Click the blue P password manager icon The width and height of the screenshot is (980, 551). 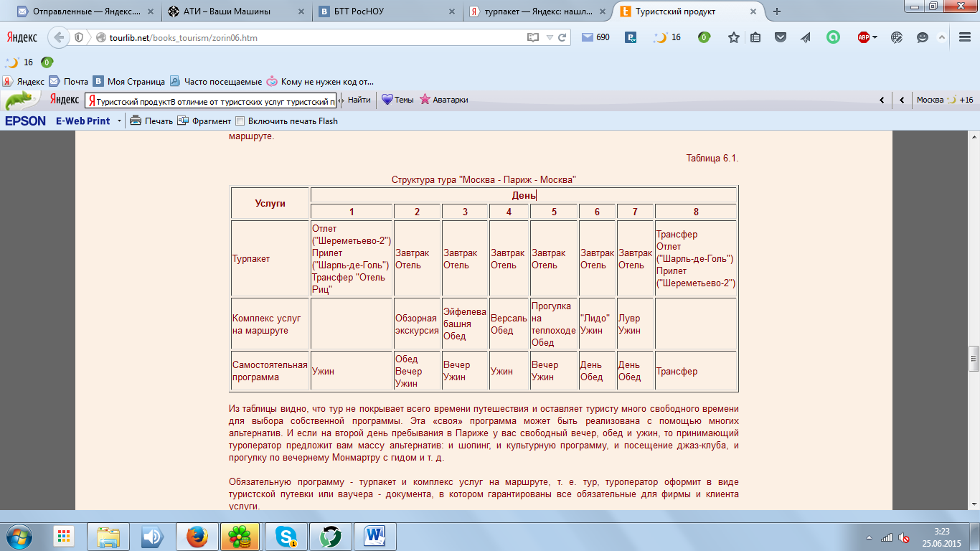pos(631,37)
